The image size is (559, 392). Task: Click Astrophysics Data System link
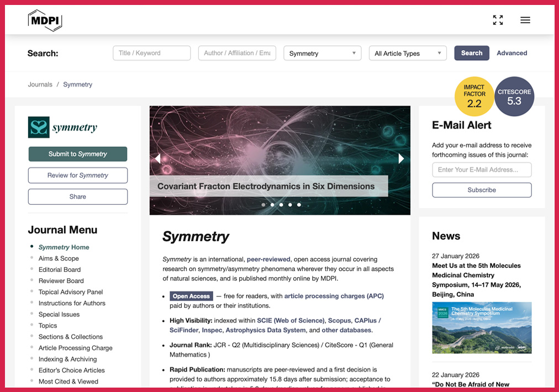266,330
